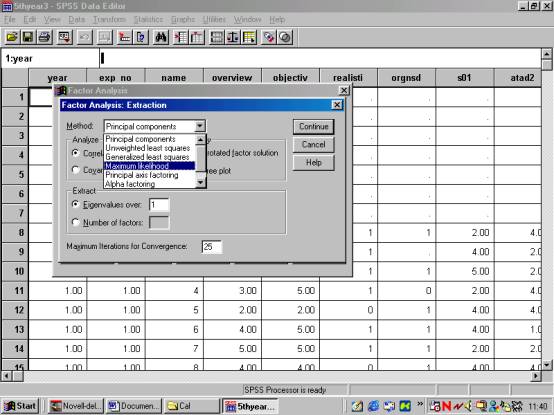Select the realisti column header

click(x=348, y=78)
